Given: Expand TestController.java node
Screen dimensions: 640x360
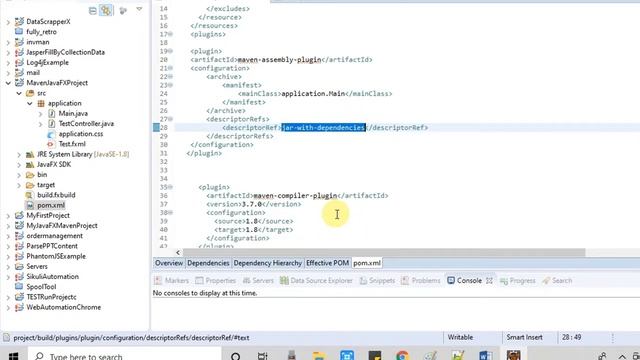Looking at the screenshot, I should (40, 124).
